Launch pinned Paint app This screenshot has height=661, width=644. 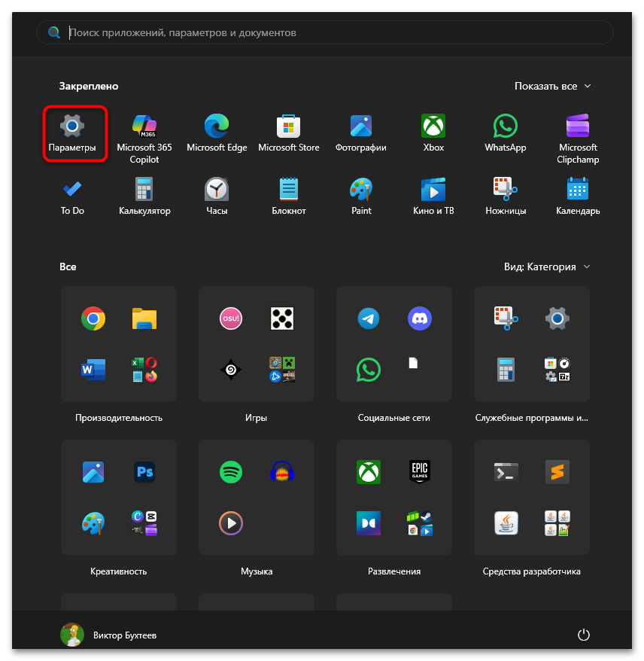tap(361, 196)
